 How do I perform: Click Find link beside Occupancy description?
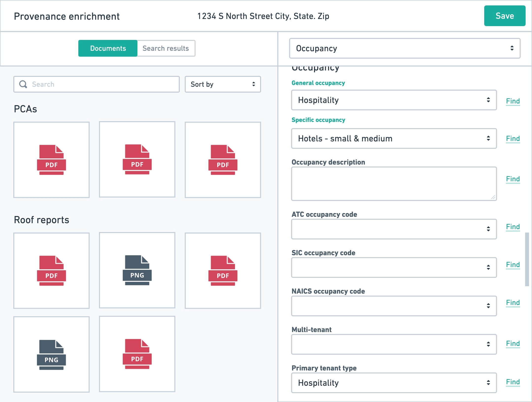click(x=513, y=179)
